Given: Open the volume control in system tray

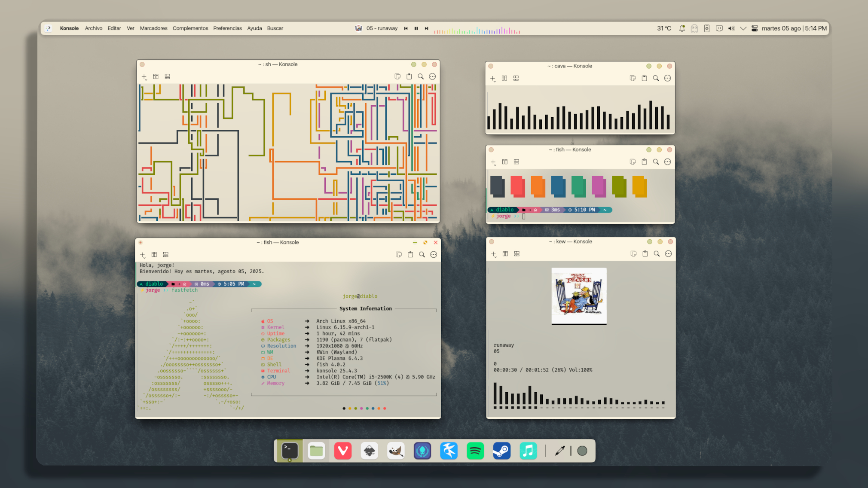Looking at the screenshot, I should click(x=731, y=28).
